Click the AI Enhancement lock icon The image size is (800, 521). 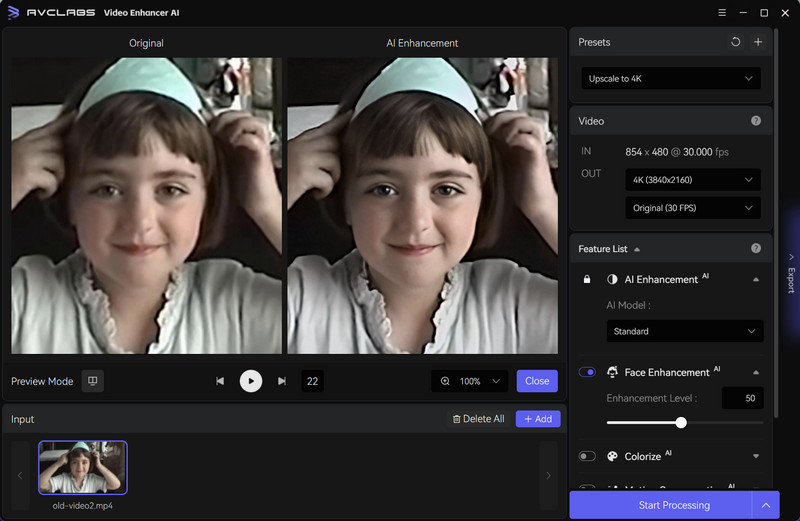587,279
